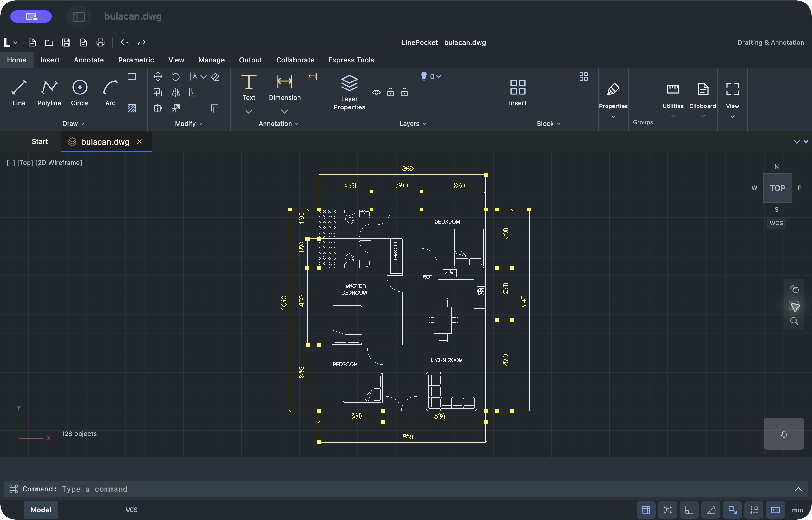Click the Rotate tool icon
The height and width of the screenshot is (520, 812).
[x=176, y=77]
